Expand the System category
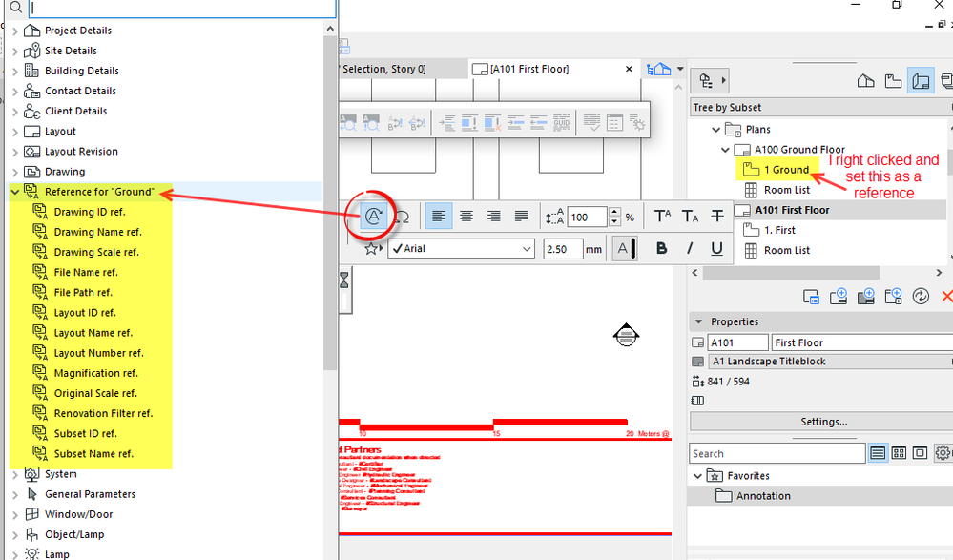This screenshot has height=560, width=953. pyautogui.click(x=16, y=474)
